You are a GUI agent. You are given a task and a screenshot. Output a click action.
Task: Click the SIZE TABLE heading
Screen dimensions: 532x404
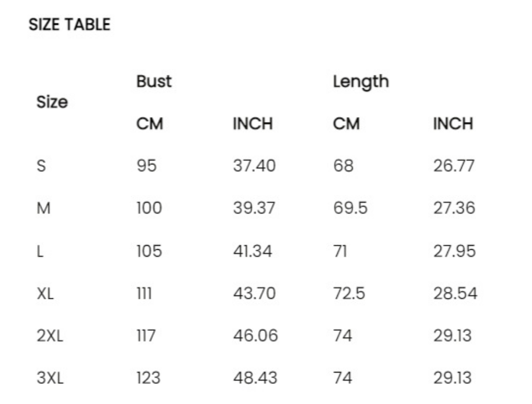point(69,25)
